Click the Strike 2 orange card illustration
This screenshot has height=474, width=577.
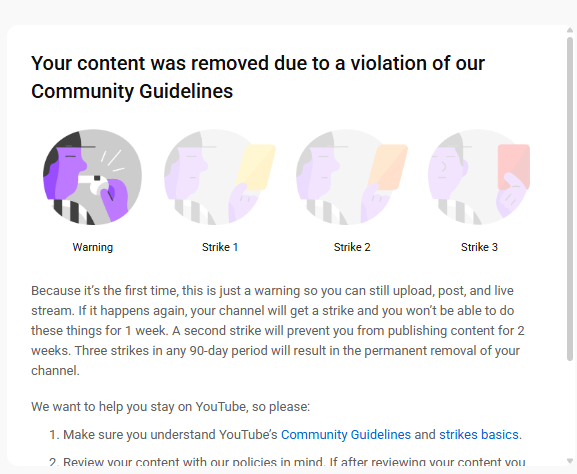point(352,177)
